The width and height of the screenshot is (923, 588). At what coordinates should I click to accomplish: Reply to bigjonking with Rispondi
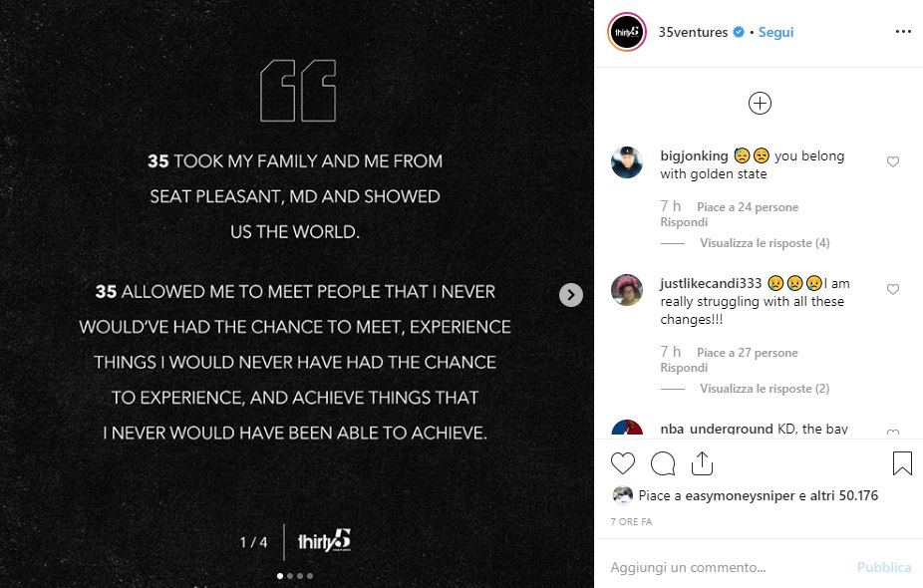684,222
